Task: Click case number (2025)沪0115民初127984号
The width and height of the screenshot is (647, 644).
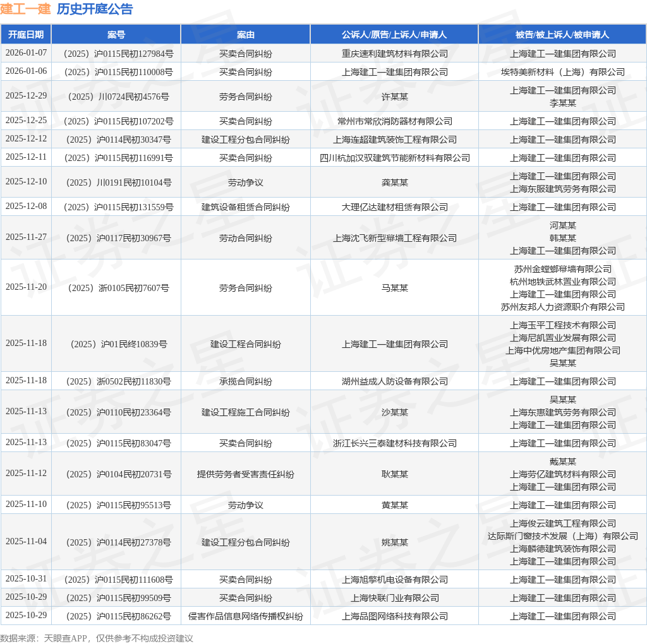Action: tap(118, 54)
